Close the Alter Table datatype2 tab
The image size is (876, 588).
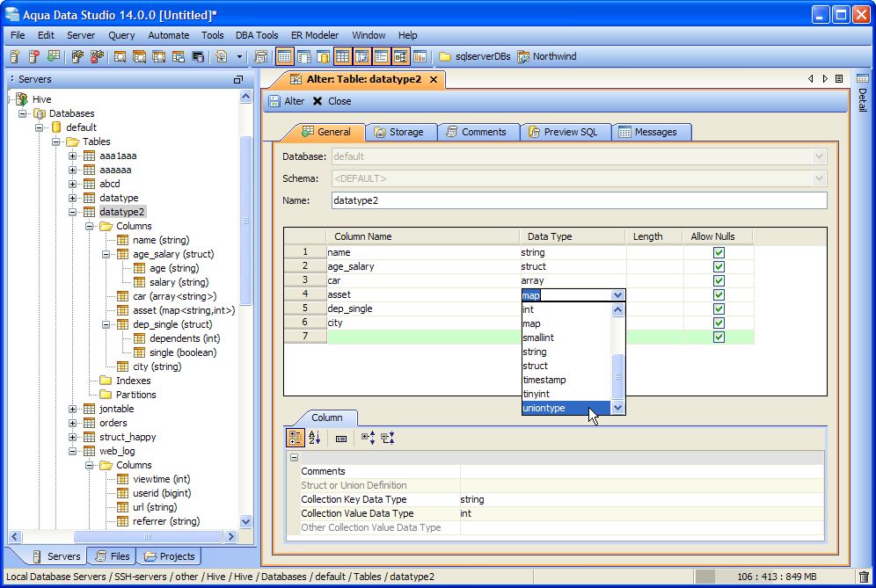[x=434, y=80]
